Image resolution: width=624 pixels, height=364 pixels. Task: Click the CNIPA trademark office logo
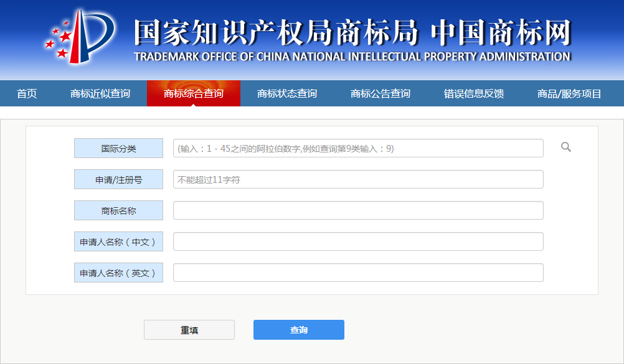point(80,37)
